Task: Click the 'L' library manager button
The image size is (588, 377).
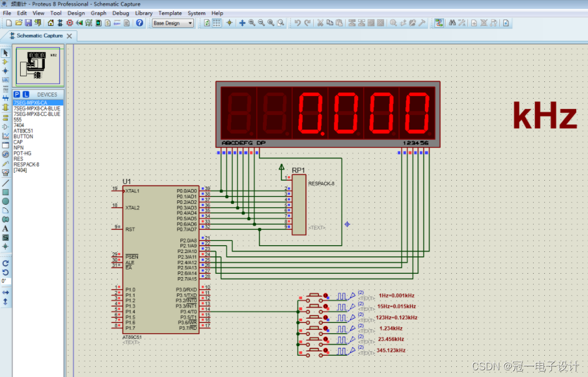Action: click(x=26, y=94)
